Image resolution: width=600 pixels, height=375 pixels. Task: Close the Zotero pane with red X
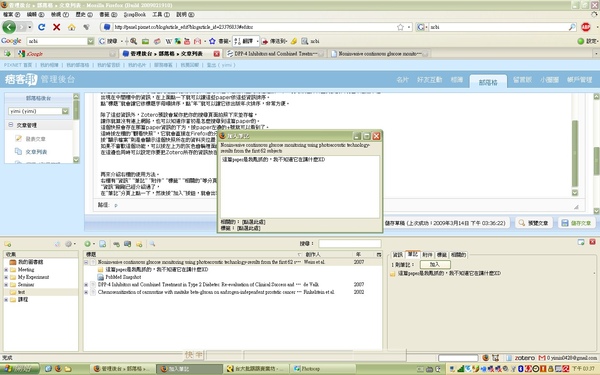(592, 242)
